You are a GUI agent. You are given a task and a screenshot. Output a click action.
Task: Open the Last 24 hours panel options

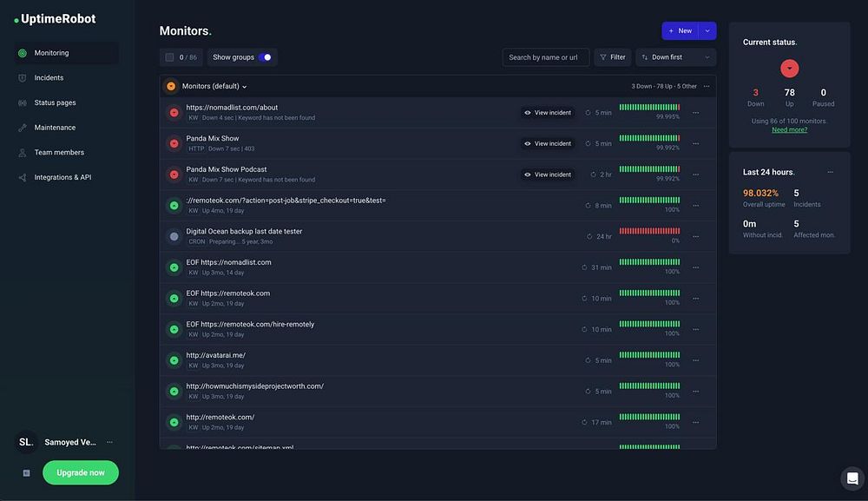831,173
